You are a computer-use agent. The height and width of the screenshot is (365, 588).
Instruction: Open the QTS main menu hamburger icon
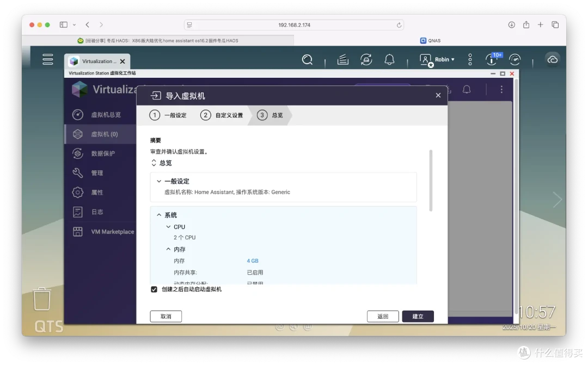click(47, 59)
